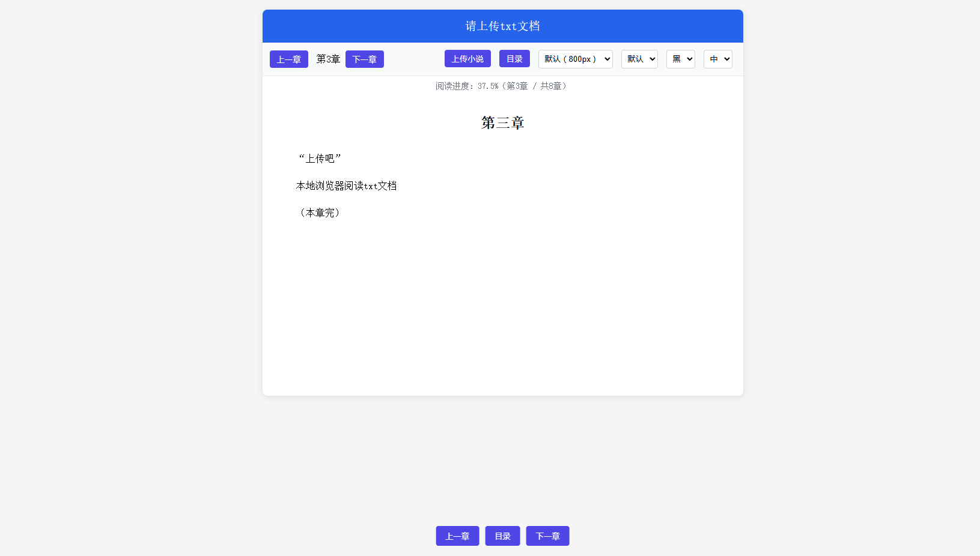Click the 第3章 chapter indicator label
Viewport: 980px width, 556px height.
point(328,59)
